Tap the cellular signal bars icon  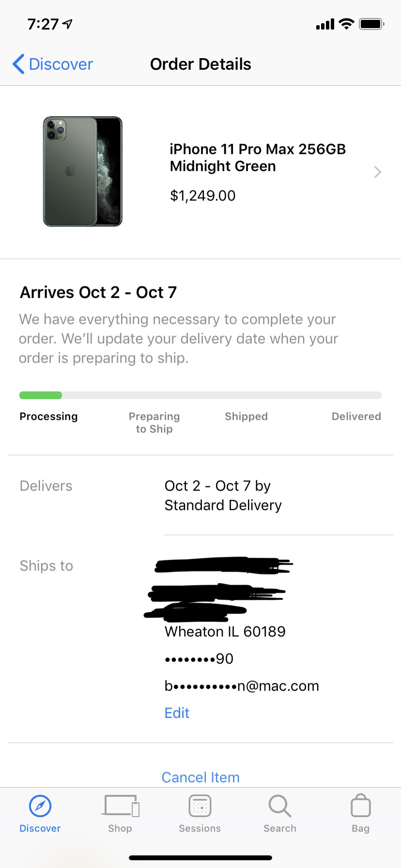325,24
